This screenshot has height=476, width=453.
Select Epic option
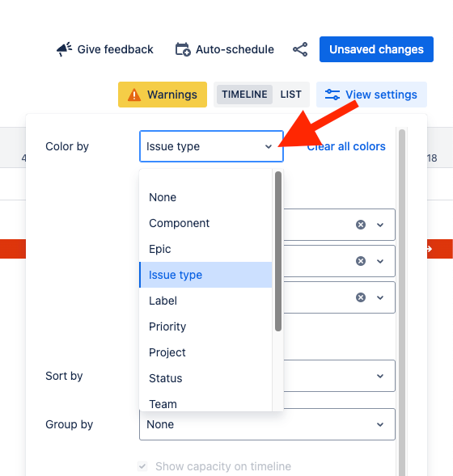tap(205, 249)
